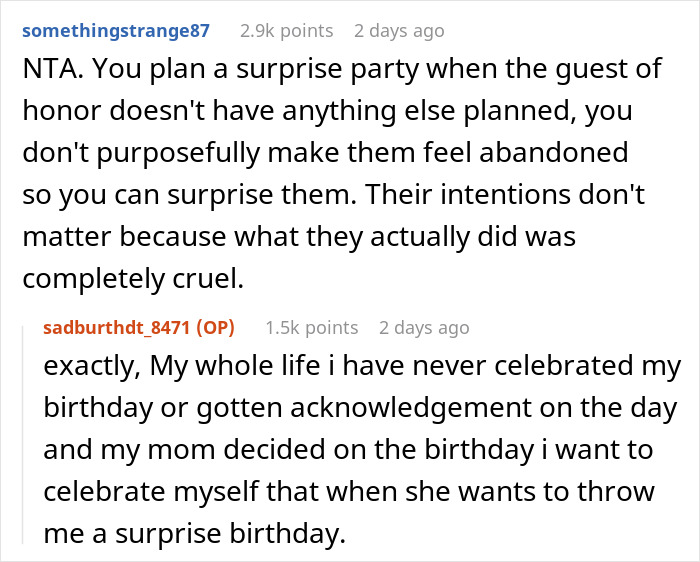Click the 2.9k points score
700x562 pixels.
point(286,30)
